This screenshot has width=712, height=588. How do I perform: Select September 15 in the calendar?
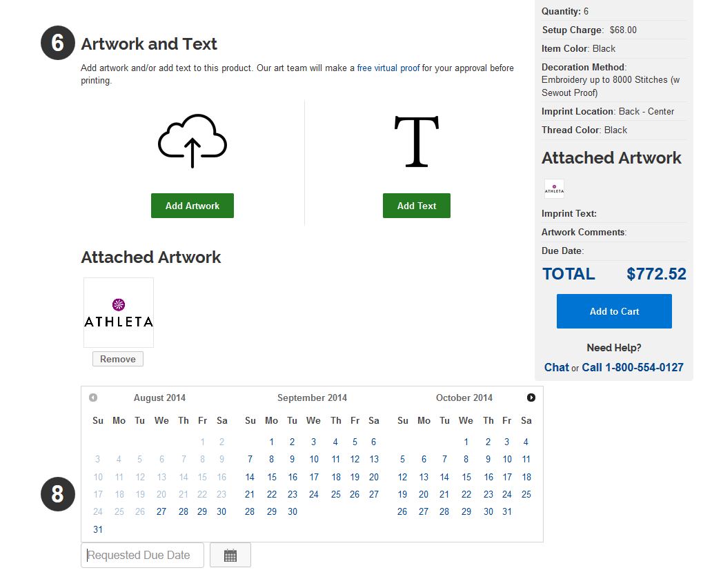point(272,477)
